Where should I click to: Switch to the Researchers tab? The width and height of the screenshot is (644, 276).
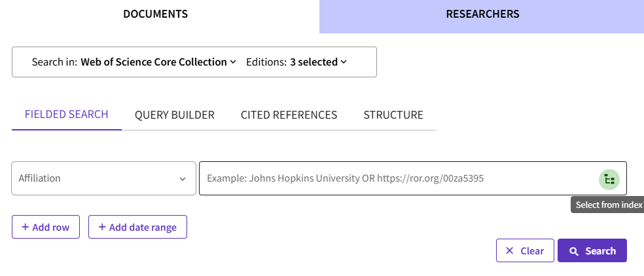[482, 14]
